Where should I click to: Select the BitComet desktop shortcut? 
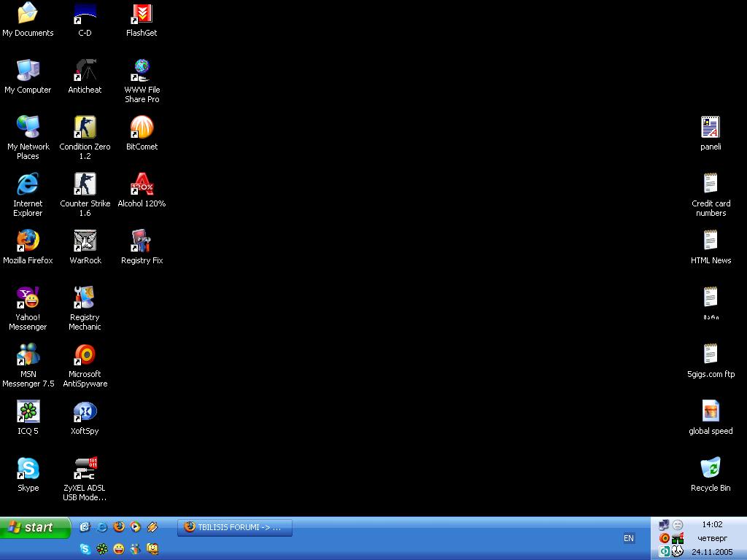tap(142, 133)
